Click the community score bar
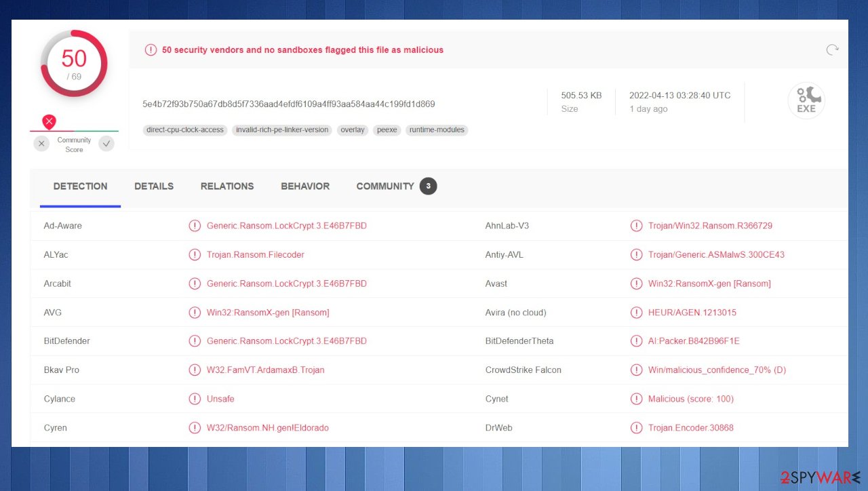This screenshot has height=491, width=868. (74, 131)
